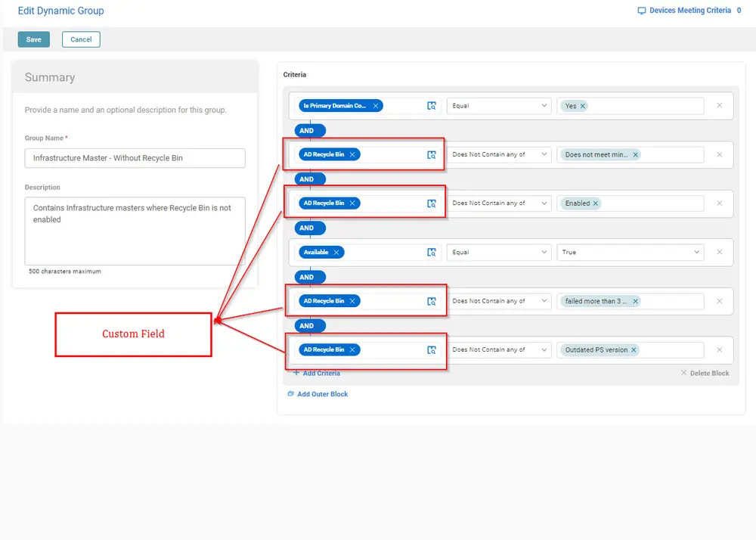The width and height of the screenshot is (756, 540).
Task: Open operator dropdown in 'Does not meet min' row
Action: coord(499,154)
